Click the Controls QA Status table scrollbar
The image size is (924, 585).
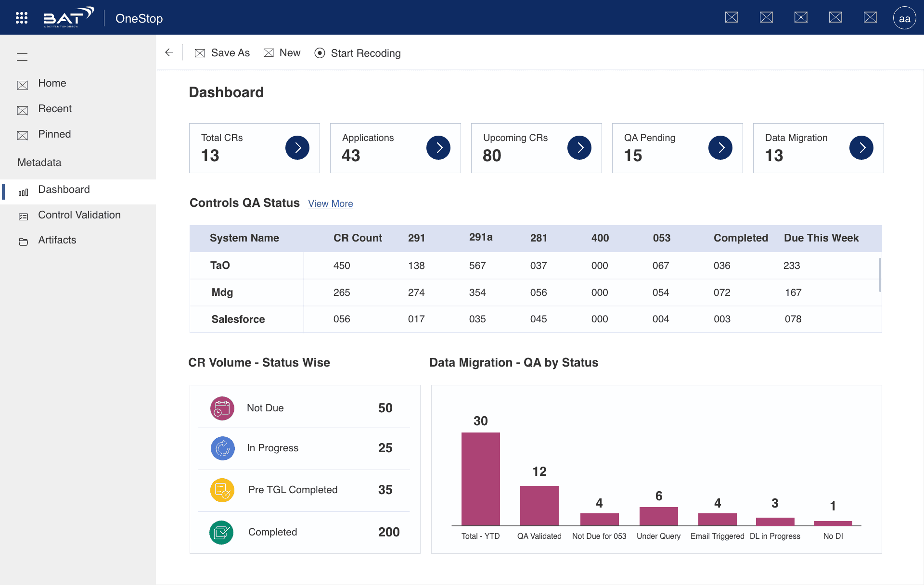click(x=880, y=275)
